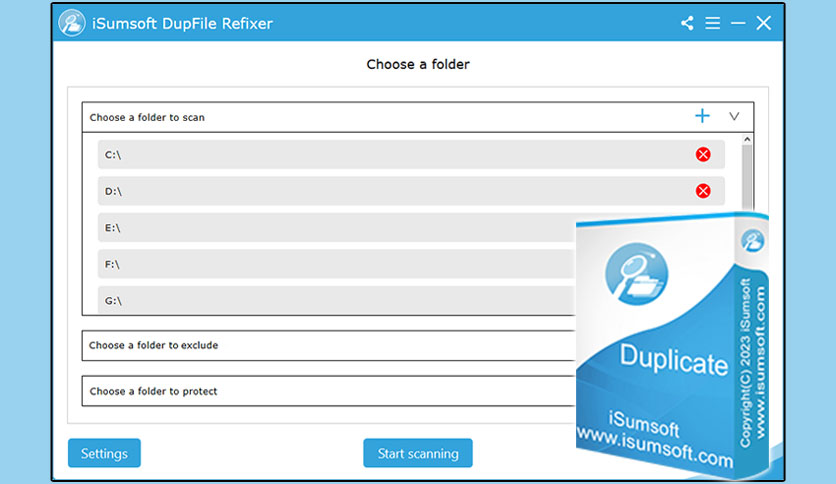Expand the Choose a folder to protect section
Image resolution: width=836 pixels, height=484 pixels.
pyautogui.click(x=328, y=391)
